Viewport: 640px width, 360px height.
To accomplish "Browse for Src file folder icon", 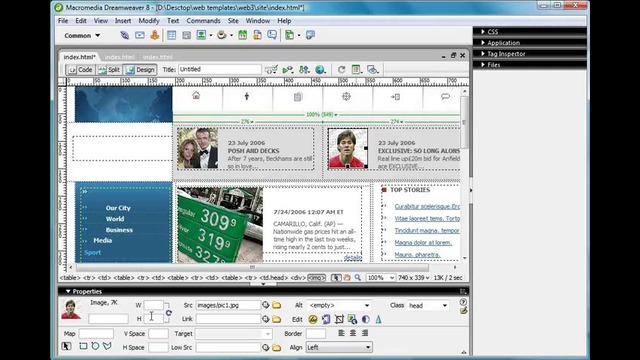I will (x=277, y=305).
